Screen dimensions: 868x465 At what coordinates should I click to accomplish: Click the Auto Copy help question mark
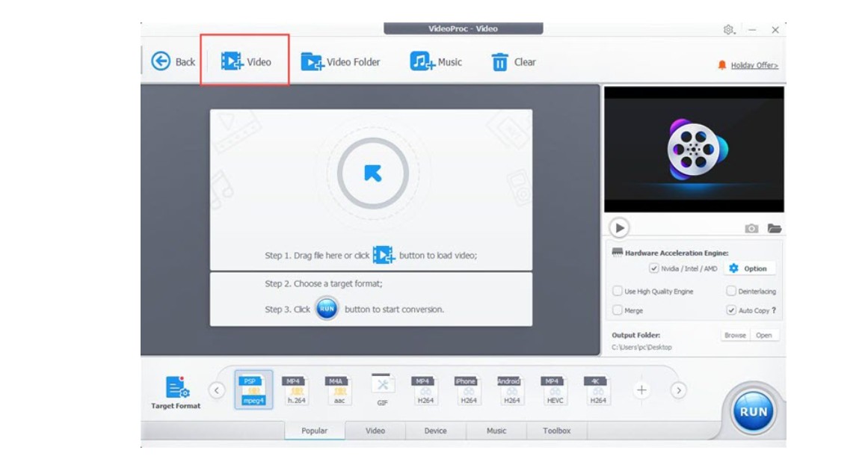[774, 310]
